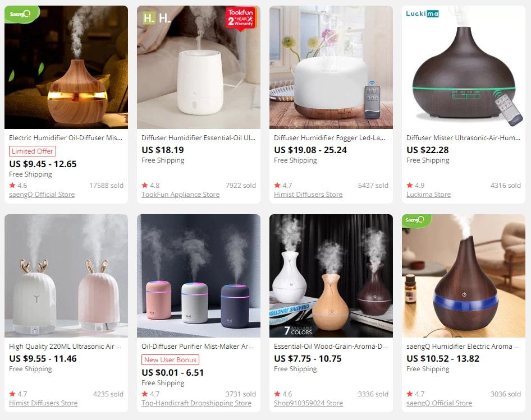Screen dimensions: 531x420
Task: Click the 4.8 star rating icon
Action: [145, 185]
